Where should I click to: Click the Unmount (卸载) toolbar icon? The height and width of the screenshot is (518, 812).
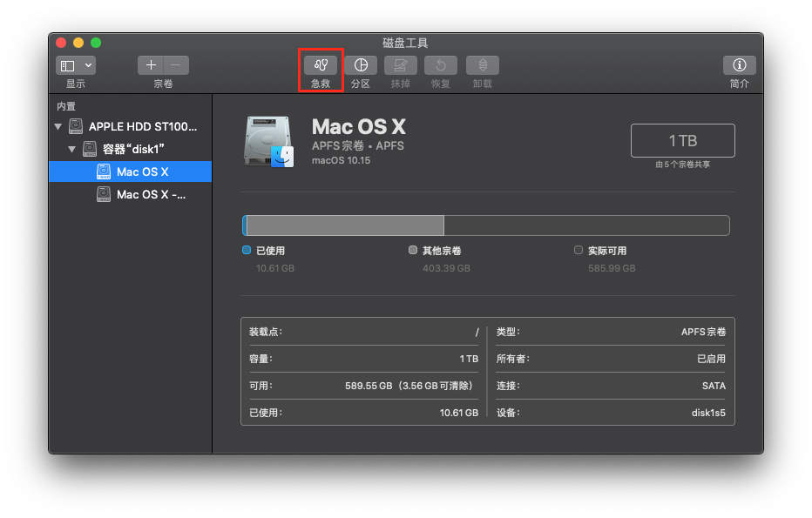coord(482,65)
